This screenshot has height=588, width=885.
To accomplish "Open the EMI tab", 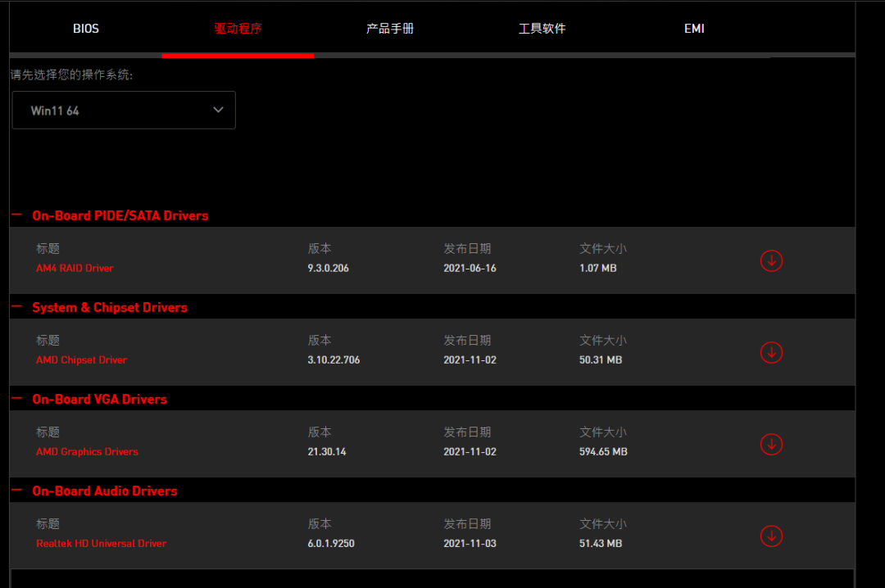I will coord(694,28).
